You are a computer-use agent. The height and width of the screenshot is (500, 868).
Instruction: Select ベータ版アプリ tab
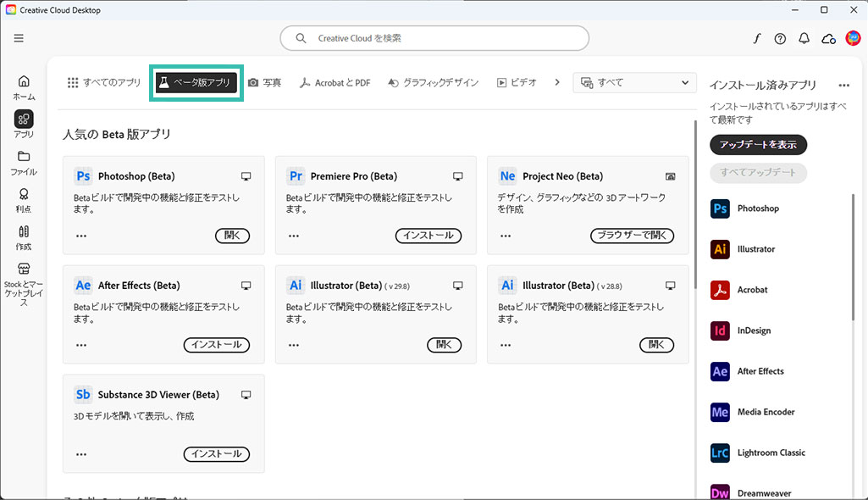196,82
